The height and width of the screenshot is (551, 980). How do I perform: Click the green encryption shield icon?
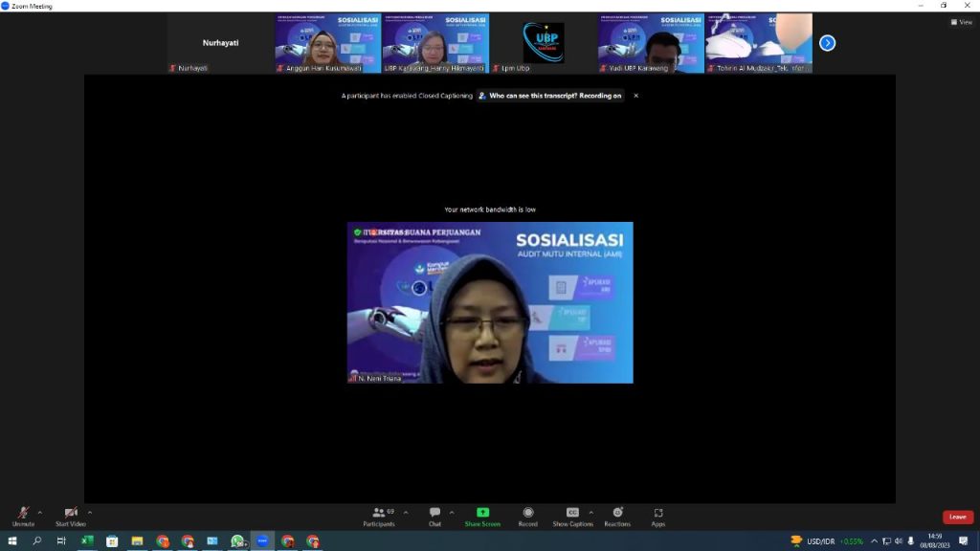[358, 232]
